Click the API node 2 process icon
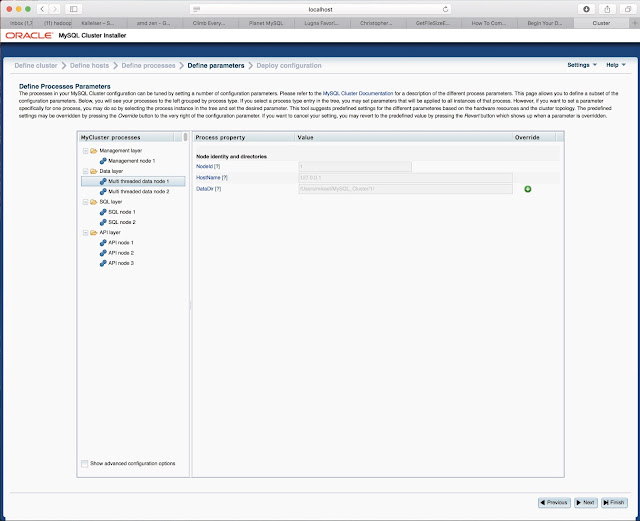Screen dimensions: 640x521 (x=103, y=253)
